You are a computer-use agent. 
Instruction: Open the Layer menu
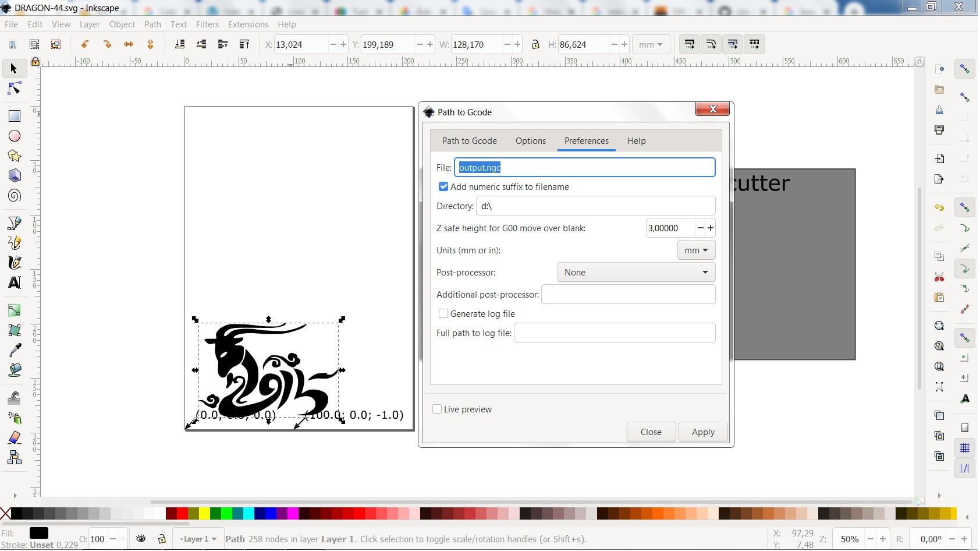pyautogui.click(x=90, y=24)
